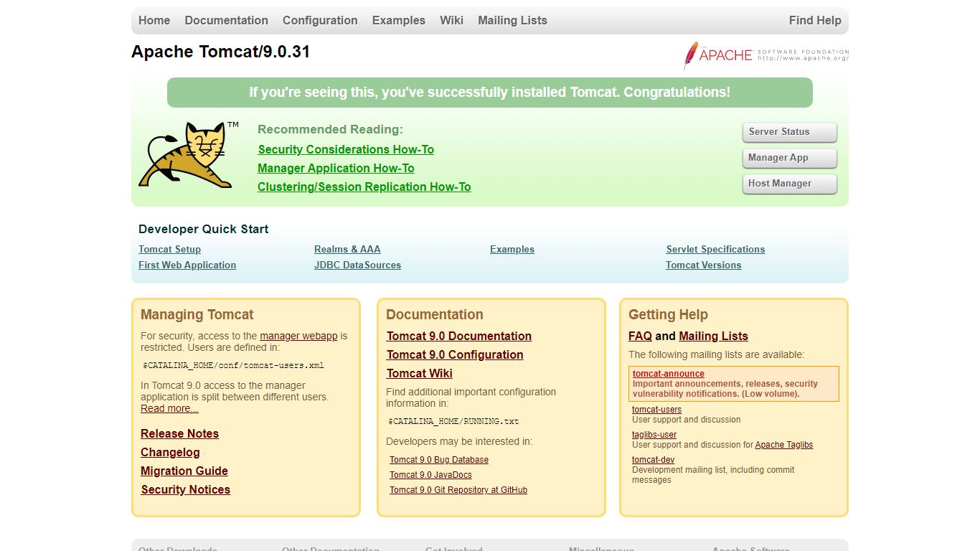Open Mailing Lists link in Getting Help
980x551 pixels.
click(713, 336)
